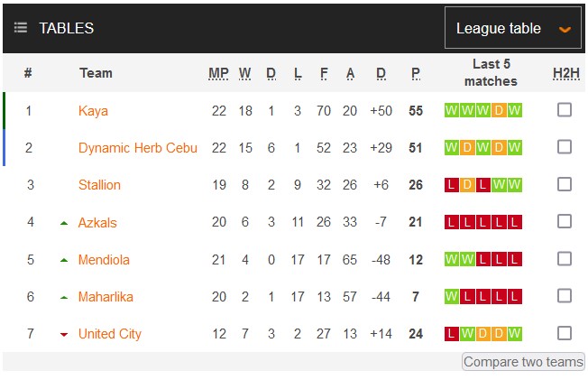The height and width of the screenshot is (380, 588).
Task: Click the red down arrow beside United City
Action: pos(64,335)
